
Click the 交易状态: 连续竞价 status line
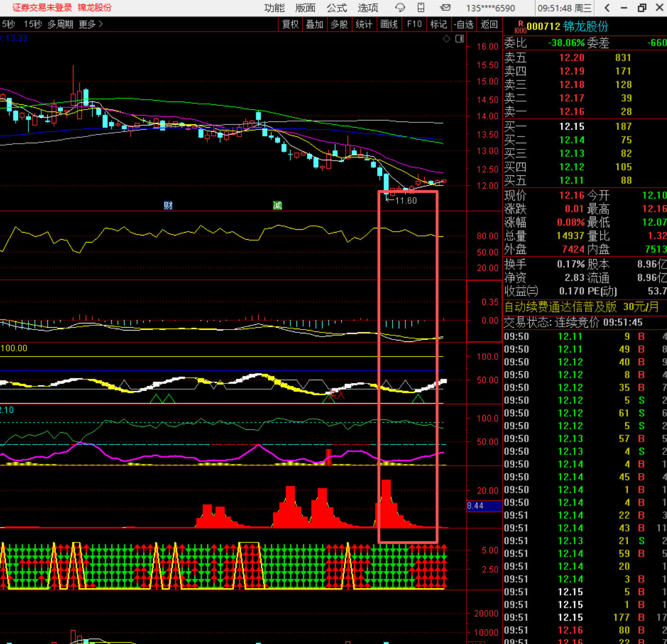[x=573, y=322]
